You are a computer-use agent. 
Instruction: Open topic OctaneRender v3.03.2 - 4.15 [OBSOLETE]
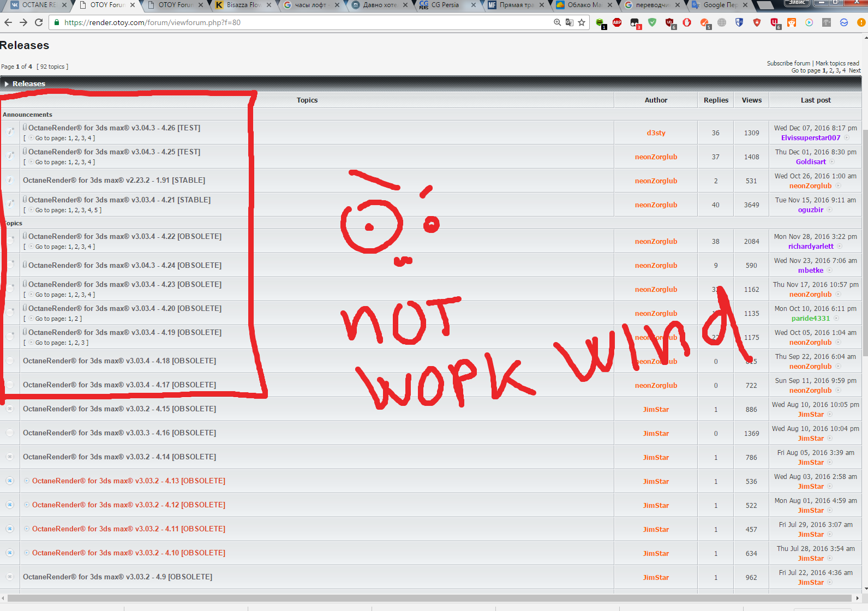tap(119, 409)
